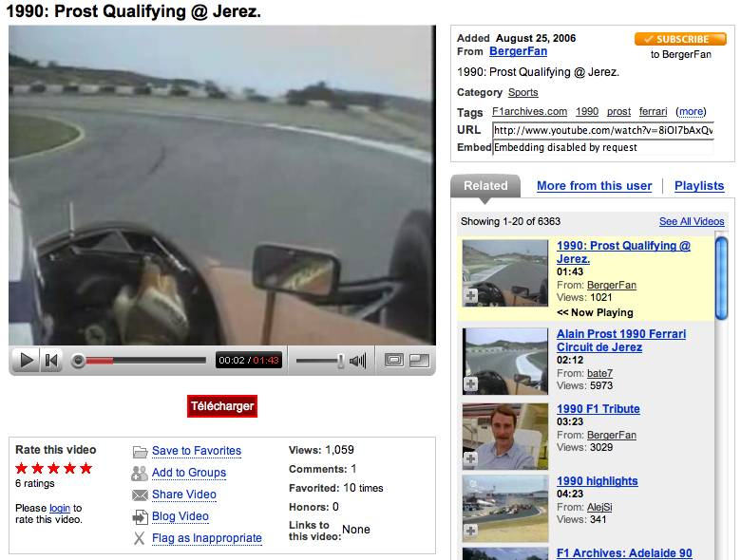Image resolution: width=741 pixels, height=560 pixels.
Task: Mute audio via speaker icon
Action: coord(358,361)
